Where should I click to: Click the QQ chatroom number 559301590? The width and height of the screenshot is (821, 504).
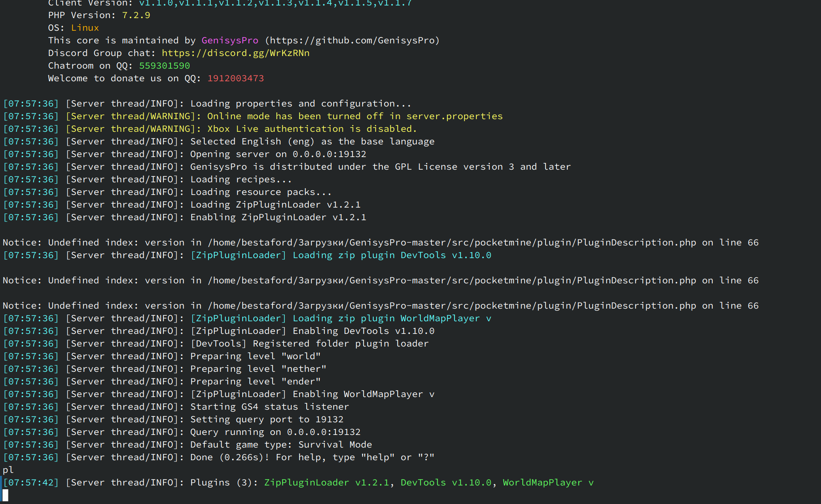coord(164,66)
